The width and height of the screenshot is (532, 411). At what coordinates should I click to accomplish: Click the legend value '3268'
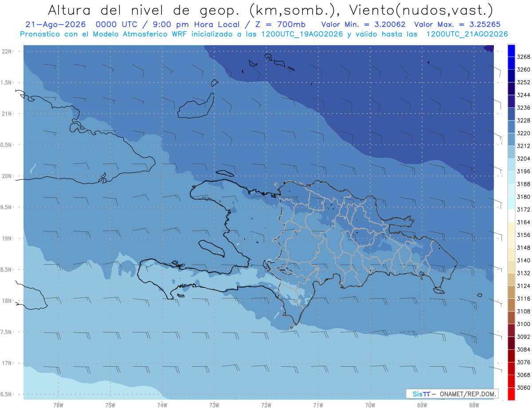524,57
